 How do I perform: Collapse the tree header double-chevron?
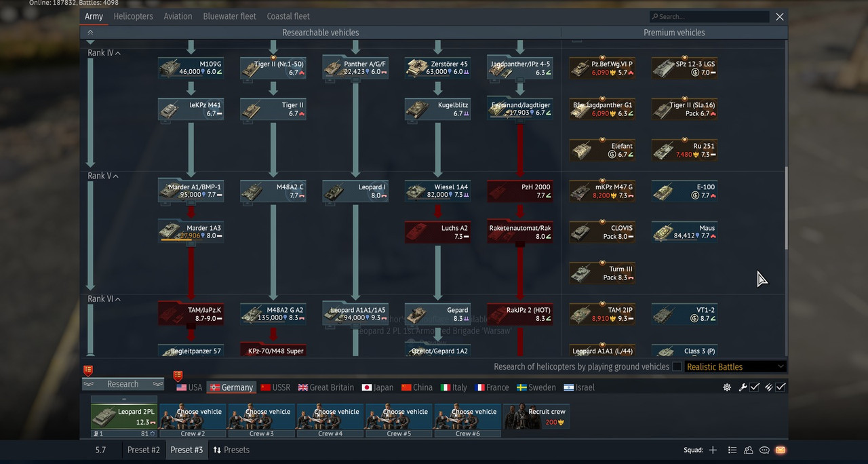(91, 32)
